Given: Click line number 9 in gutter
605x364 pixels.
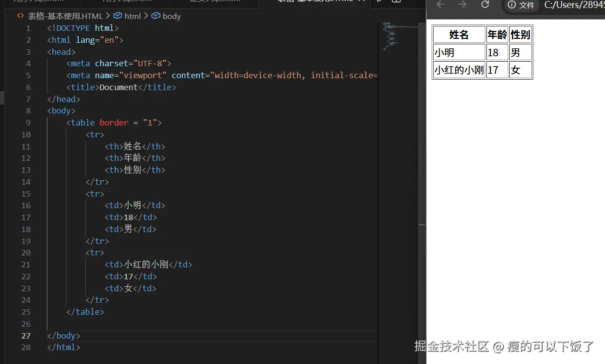Looking at the screenshot, I should coord(28,122).
